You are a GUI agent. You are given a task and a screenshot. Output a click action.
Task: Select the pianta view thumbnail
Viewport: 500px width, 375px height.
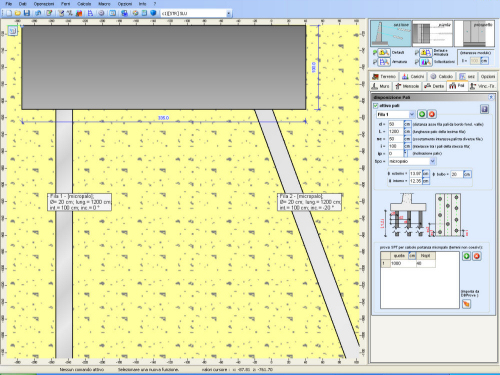pos(432,34)
